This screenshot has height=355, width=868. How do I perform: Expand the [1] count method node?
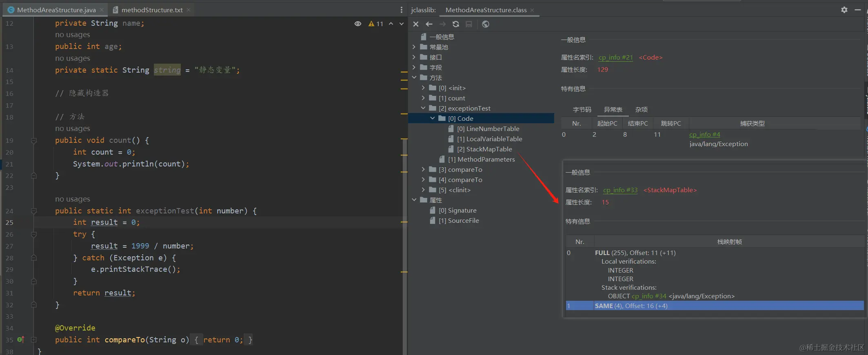423,98
